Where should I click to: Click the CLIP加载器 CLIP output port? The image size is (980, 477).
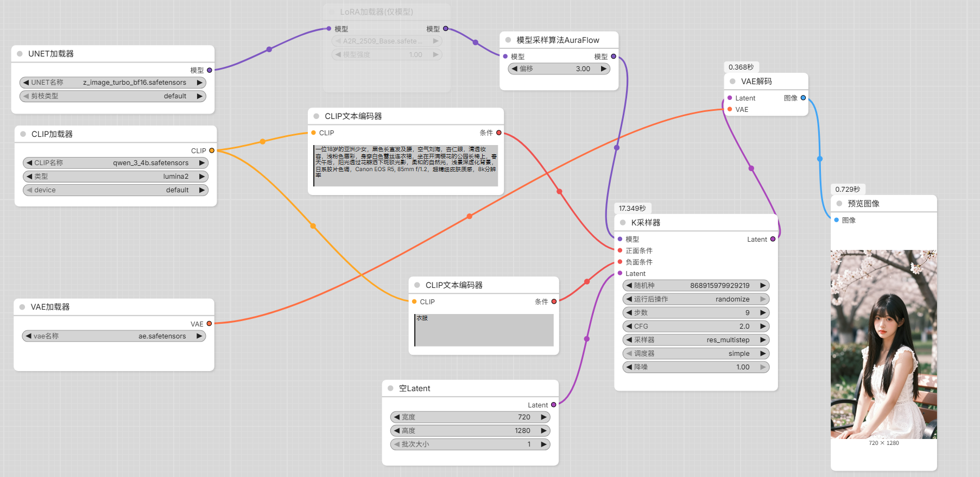pos(212,150)
